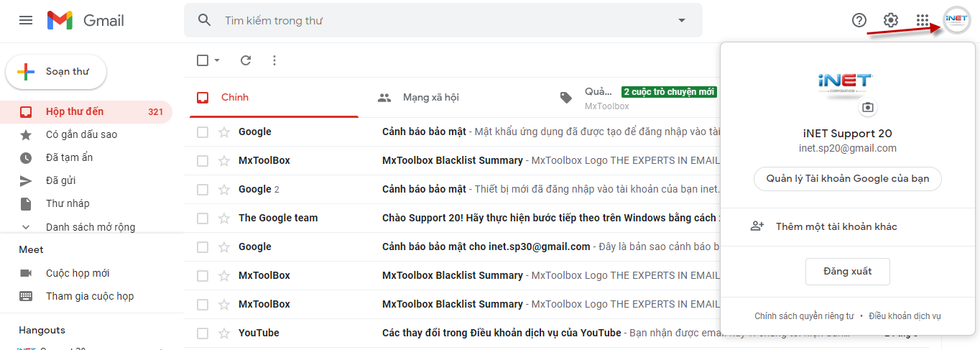The height and width of the screenshot is (350, 980).
Task: Open Hộp thư đến folder
Action: [86, 111]
